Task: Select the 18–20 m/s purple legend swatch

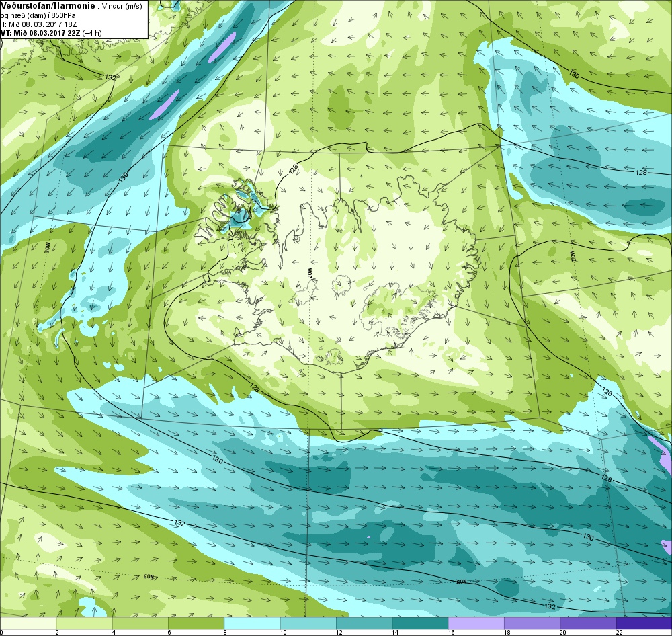Action: [532, 623]
